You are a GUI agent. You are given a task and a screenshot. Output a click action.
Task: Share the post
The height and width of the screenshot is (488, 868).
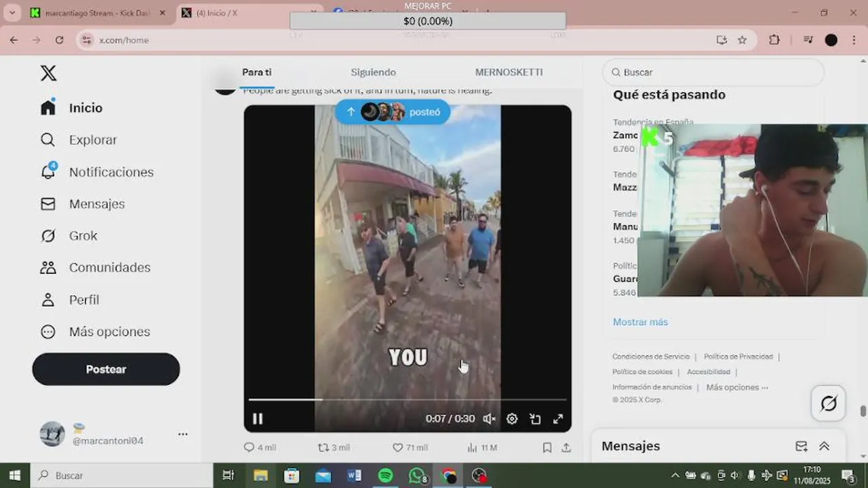click(x=566, y=447)
